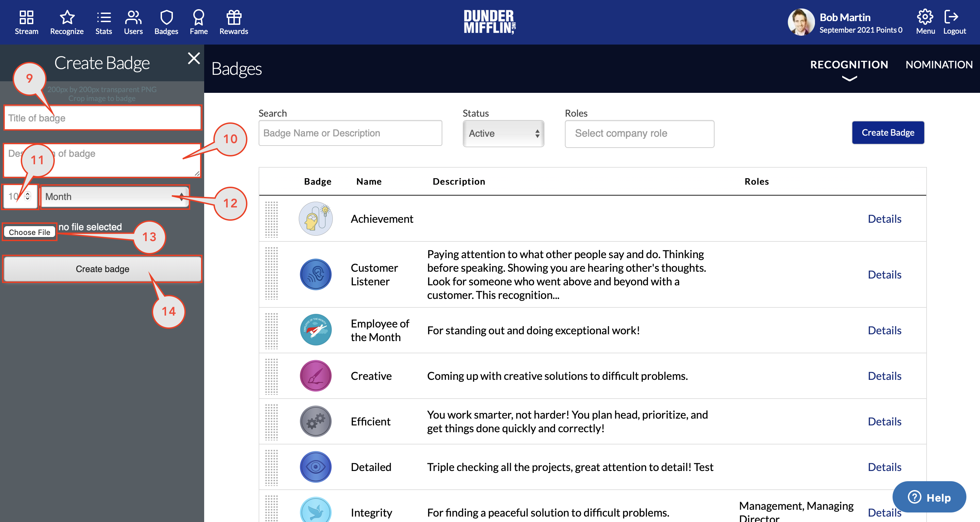The height and width of the screenshot is (522, 980).
Task: Click the Description column header
Action: click(x=459, y=181)
